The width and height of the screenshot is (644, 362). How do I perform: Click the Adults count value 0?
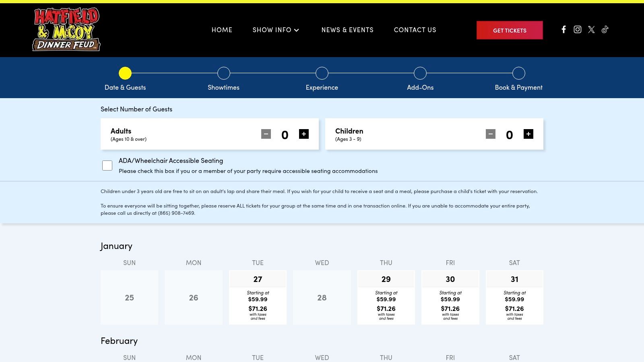point(285,135)
